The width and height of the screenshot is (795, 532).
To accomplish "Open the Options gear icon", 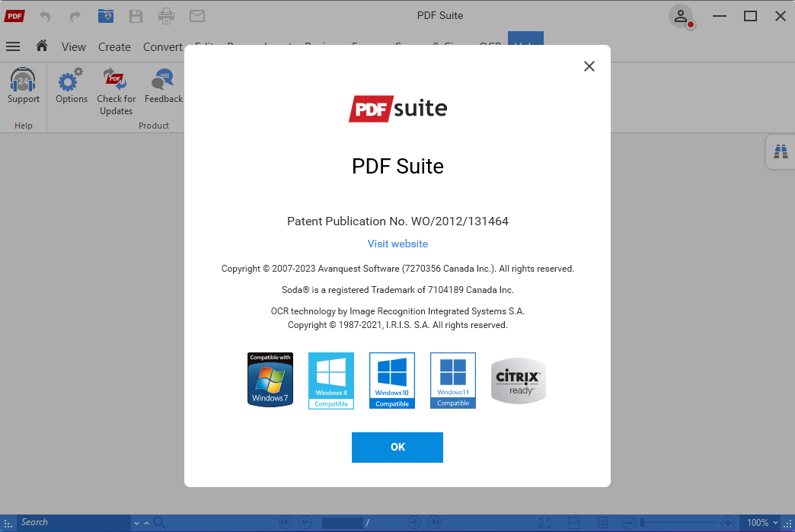I will (x=72, y=86).
